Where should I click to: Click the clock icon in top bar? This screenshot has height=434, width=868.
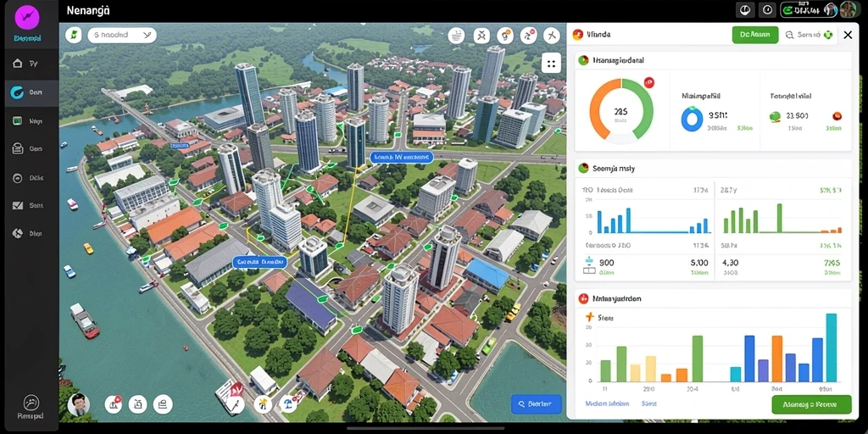[767, 9]
